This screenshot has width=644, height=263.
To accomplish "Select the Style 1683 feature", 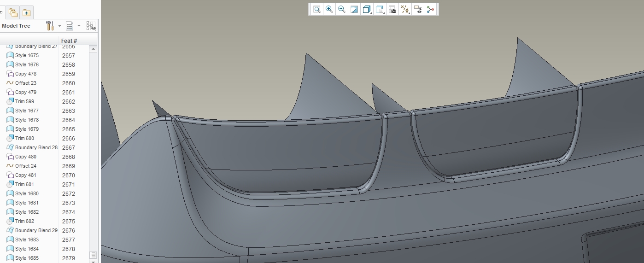I will pos(27,240).
